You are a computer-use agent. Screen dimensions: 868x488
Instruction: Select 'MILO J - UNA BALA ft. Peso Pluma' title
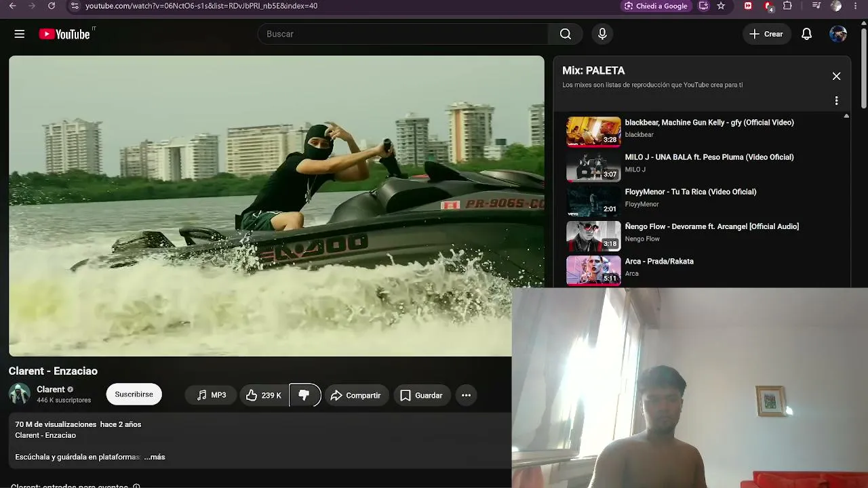click(x=709, y=157)
